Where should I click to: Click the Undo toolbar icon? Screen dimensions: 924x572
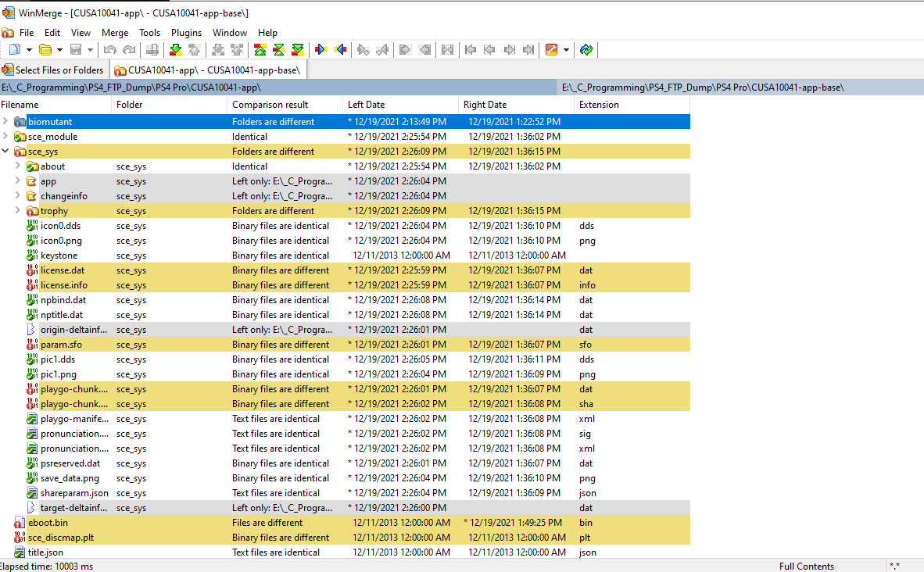[x=109, y=50]
